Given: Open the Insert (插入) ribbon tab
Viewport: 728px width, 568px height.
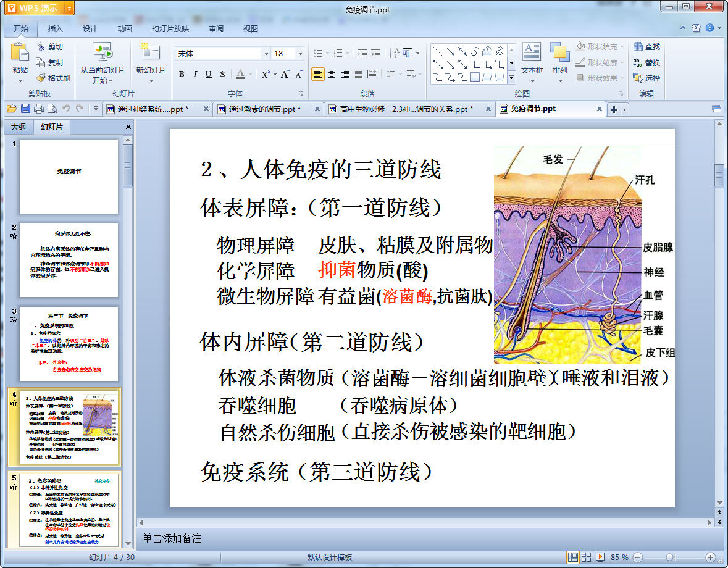Looking at the screenshot, I should (55, 29).
